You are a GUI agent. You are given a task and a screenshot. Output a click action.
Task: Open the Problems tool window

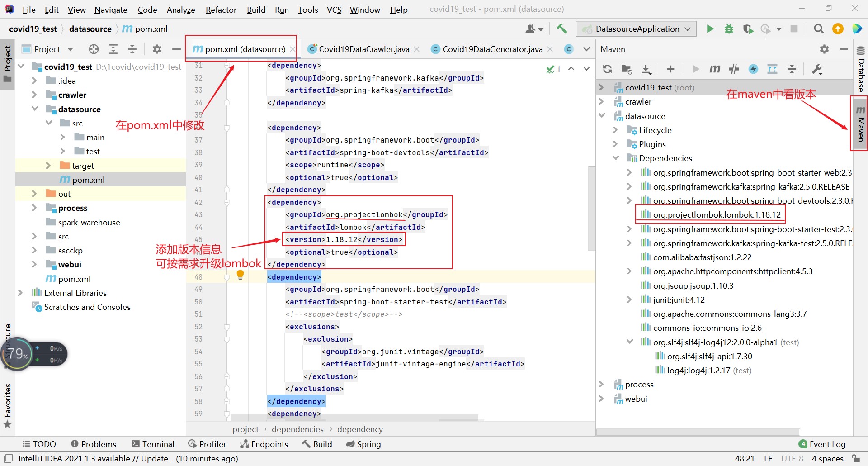94,444
